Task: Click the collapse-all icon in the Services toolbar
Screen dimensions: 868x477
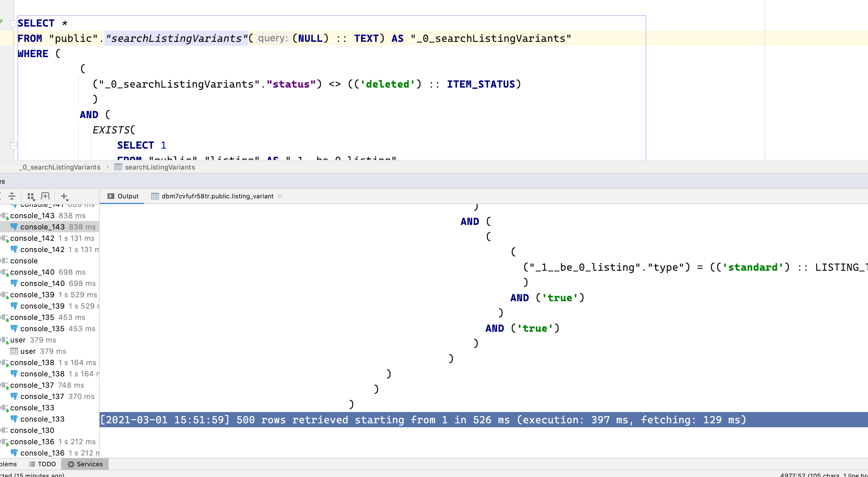Action: (12, 196)
